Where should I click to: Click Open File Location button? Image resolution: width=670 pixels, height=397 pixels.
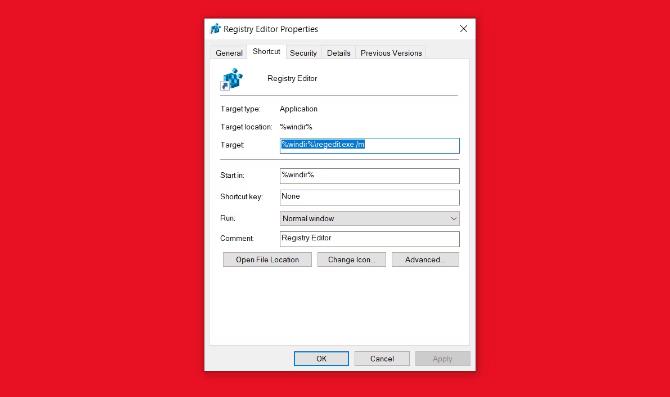point(267,259)
